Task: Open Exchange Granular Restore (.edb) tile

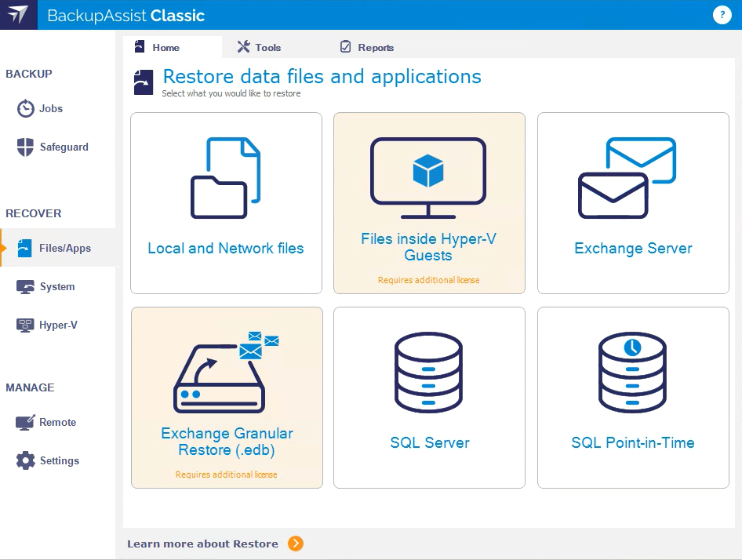Action: [x=227, y=398]
